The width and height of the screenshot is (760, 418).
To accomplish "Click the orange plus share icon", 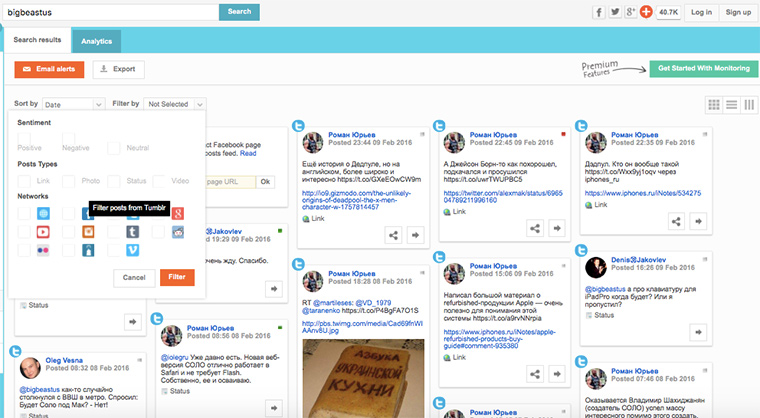I will [646, 12].
